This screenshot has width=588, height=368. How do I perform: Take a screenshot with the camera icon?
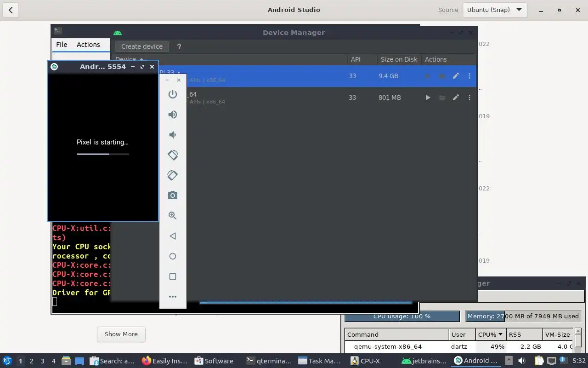[x=173, y=195]
